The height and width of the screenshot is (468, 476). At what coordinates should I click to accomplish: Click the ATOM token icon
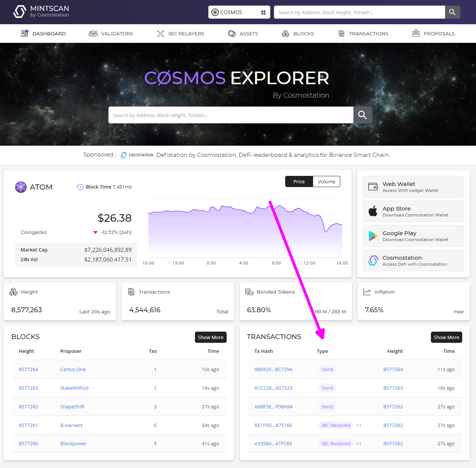(21, 187)
